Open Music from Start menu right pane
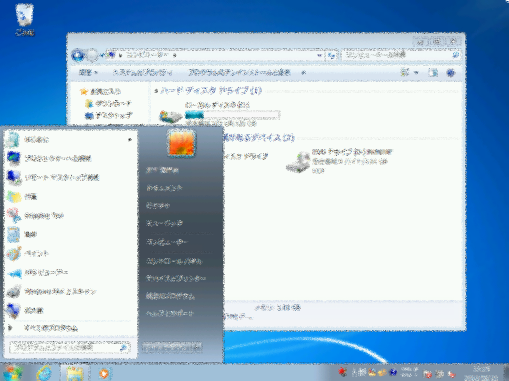Viewport: 509px width, 381px height. pos(164,223)
